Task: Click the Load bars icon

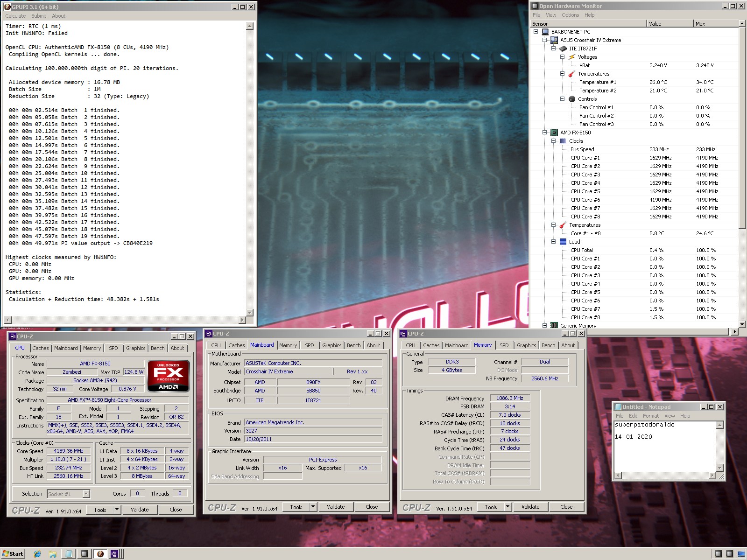Action: pyautogui.click(x=563, y=242)
